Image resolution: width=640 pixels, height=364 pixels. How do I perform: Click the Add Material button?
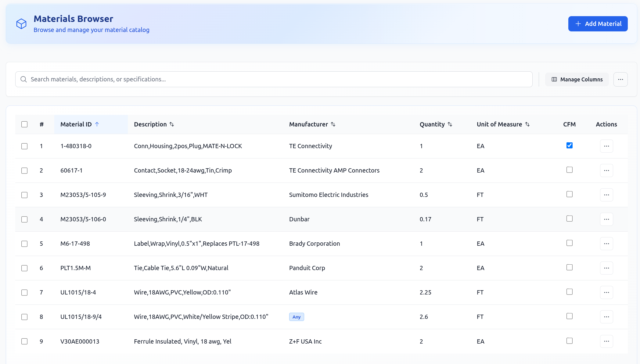pos(598,24)
